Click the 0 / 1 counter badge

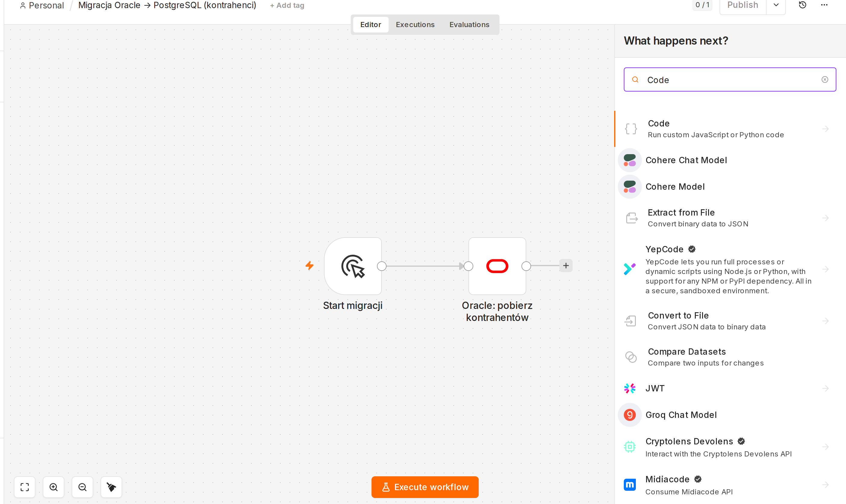point(702,5)
